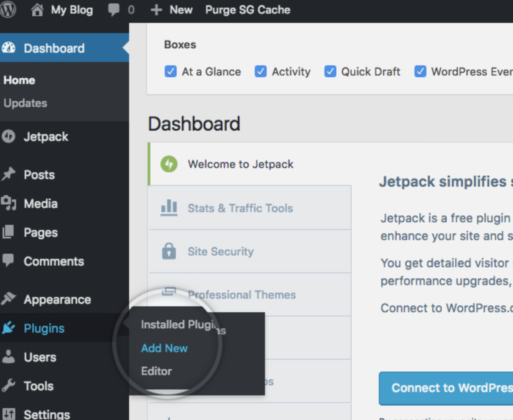Click the home icon beside My Blog
513x420 pixels.
pyautogui.click(x=37, y=10)
